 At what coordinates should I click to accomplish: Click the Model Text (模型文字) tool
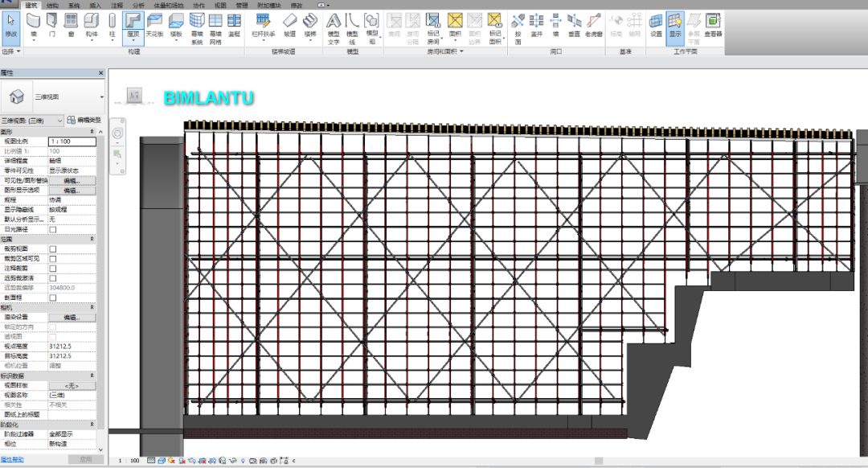tap(334, 29)
